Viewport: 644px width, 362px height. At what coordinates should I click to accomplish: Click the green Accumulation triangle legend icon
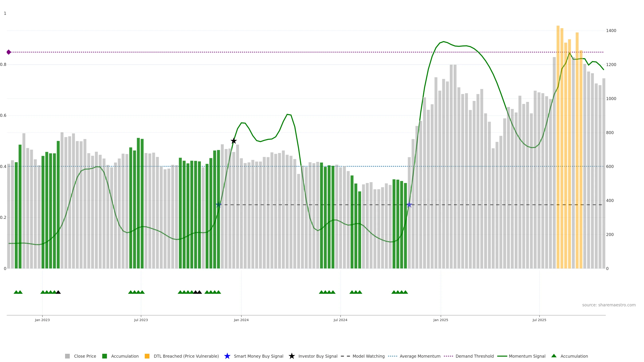554,356
